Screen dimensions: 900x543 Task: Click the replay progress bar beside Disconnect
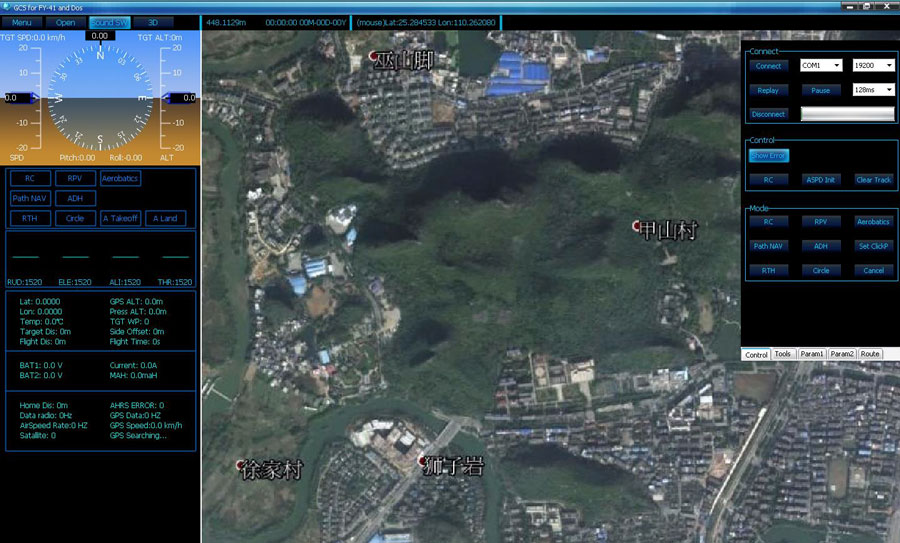847,114
